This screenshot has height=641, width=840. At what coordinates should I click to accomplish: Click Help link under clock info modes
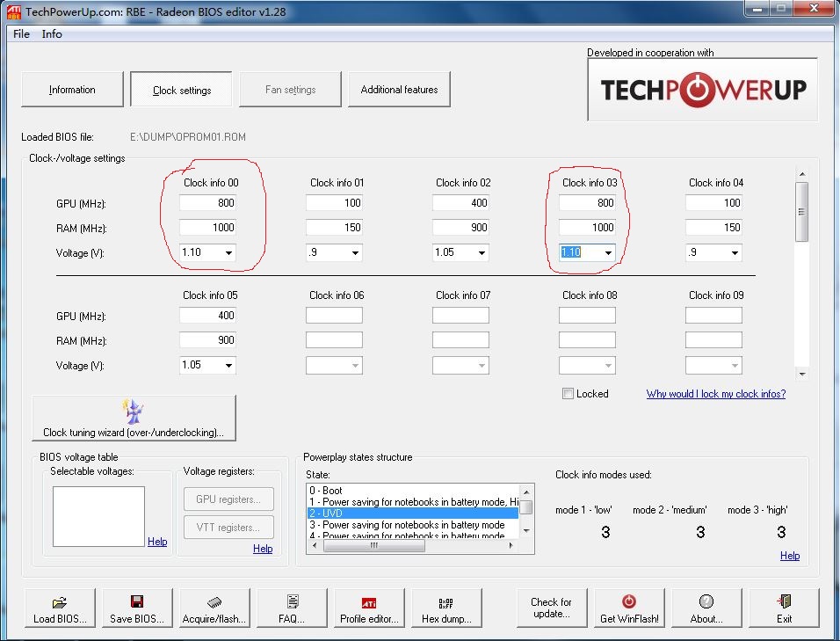point(790,555)
